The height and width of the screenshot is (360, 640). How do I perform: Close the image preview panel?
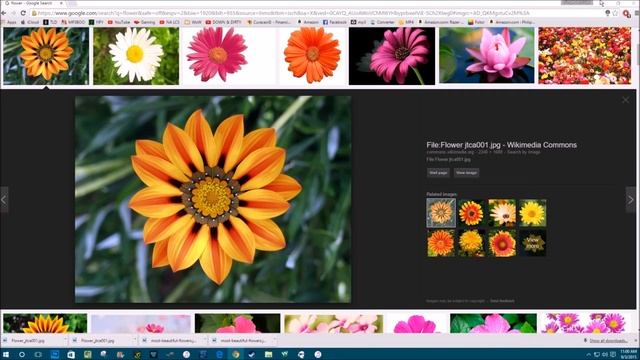pos(625,100)
